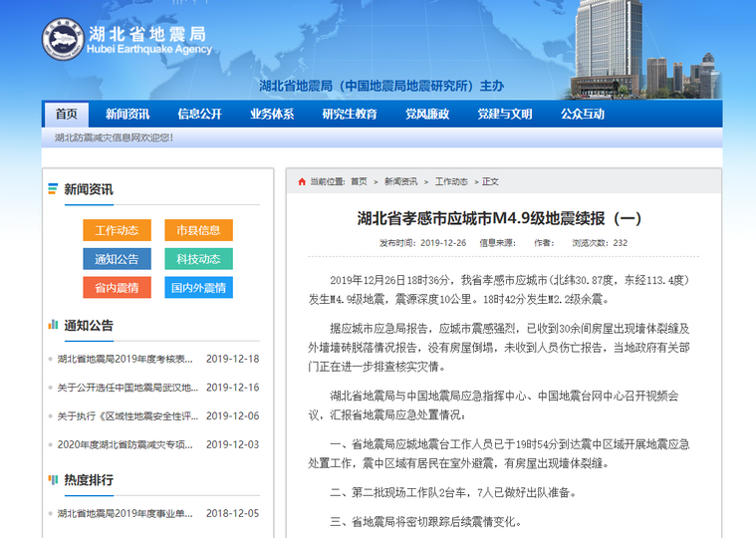Click the green 科技动态 button
This screenshot has height=538, width=756.
(x=198, y=259)
